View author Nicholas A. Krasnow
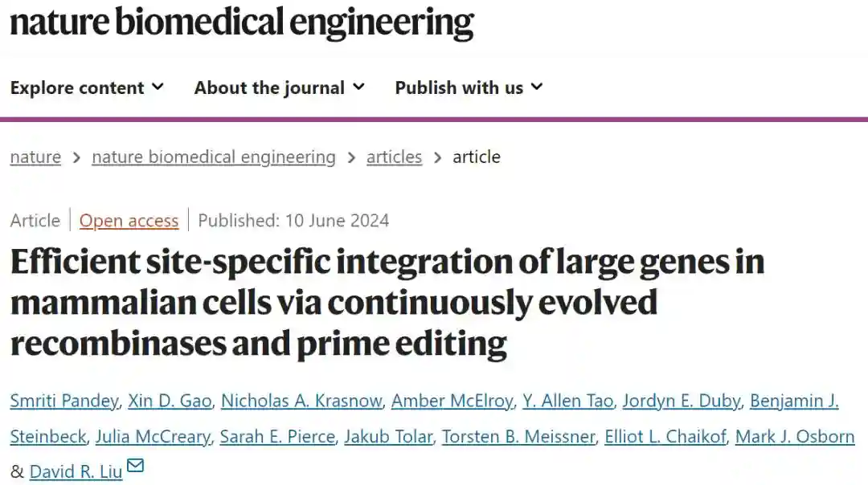The image size is (868, 485). tap(301, 401)
